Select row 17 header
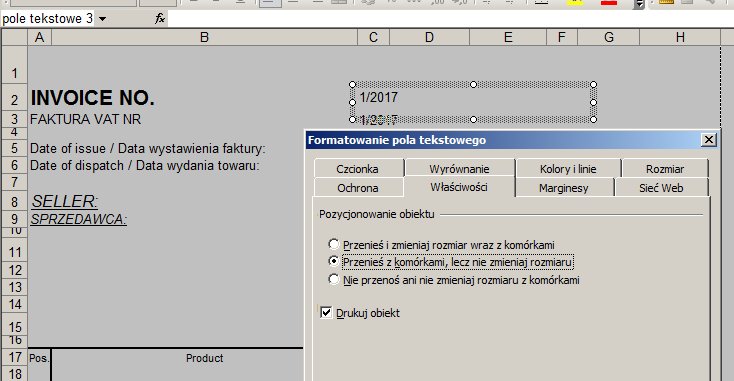The height and width of the screenshot is (381, 734). coord(15,357)
